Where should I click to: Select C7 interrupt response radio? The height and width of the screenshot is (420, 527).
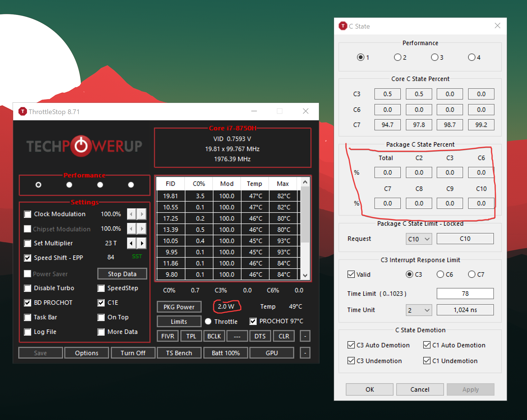point(471,274)
